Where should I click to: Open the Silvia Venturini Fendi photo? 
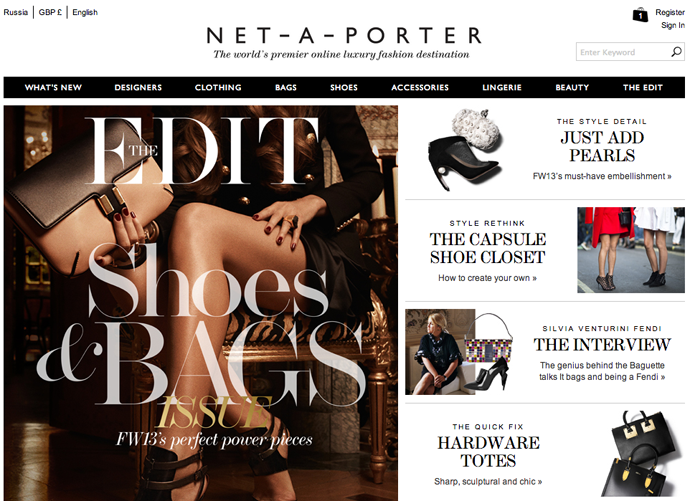[440, 352]
